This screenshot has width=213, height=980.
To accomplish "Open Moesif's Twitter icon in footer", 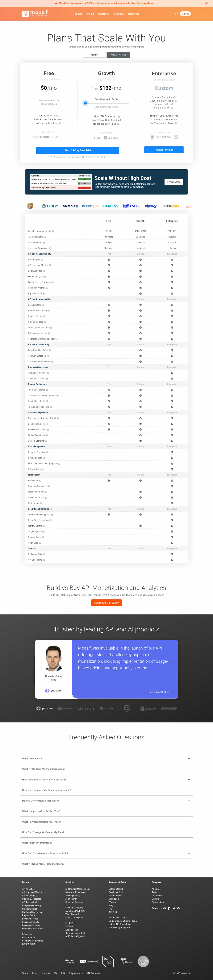I will (x=174, y=908).
